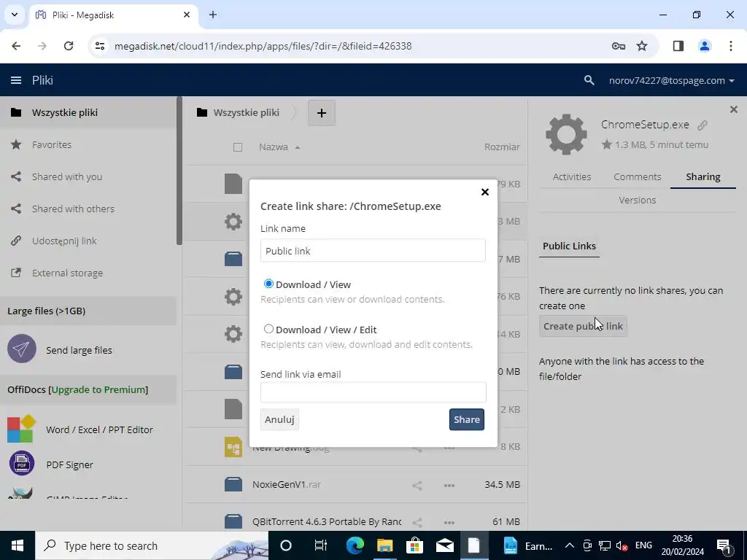Click the link icon beside ChromeSetup.exe

(x=703, y=125)
